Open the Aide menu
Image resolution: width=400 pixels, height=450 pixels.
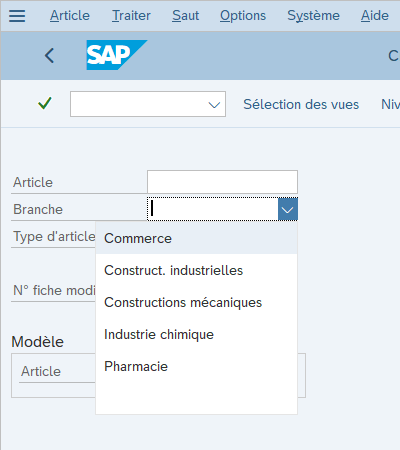click(x=375, y=16)
